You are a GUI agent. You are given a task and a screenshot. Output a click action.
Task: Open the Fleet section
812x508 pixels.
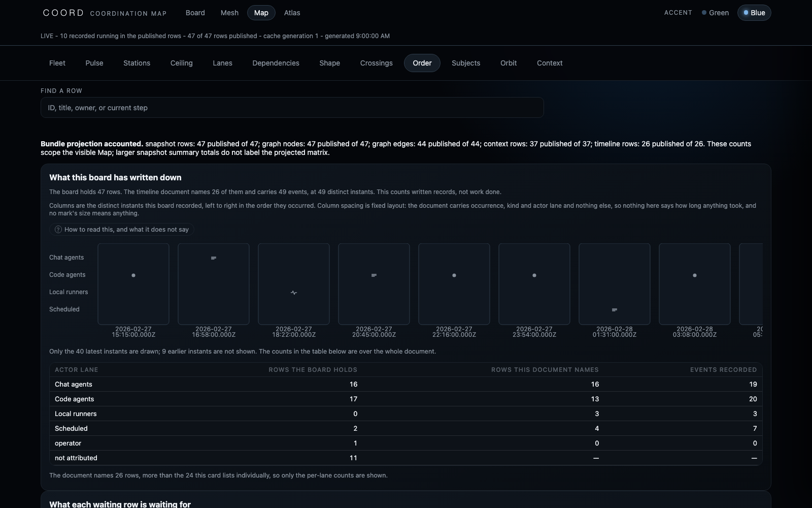pyautogui.click(x=57, y=63)
